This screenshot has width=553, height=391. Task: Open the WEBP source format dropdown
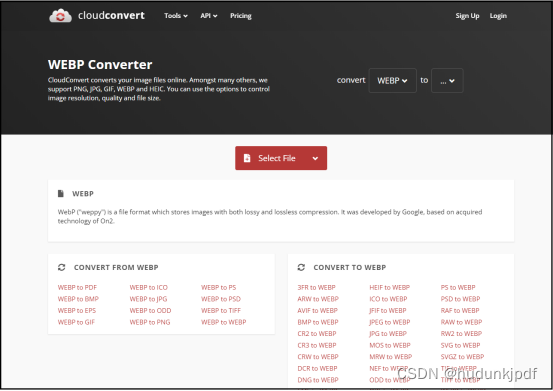point(393,81)
